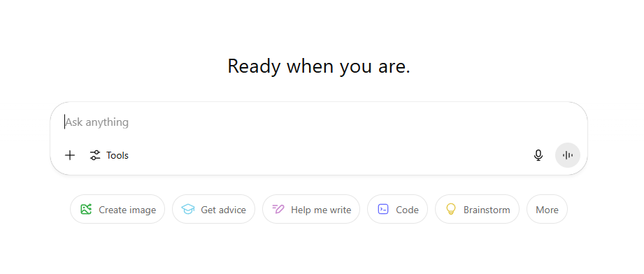Click the Ready when you are heading
The width and height of the screenshot is (644, 274).
tap(319, 66)
